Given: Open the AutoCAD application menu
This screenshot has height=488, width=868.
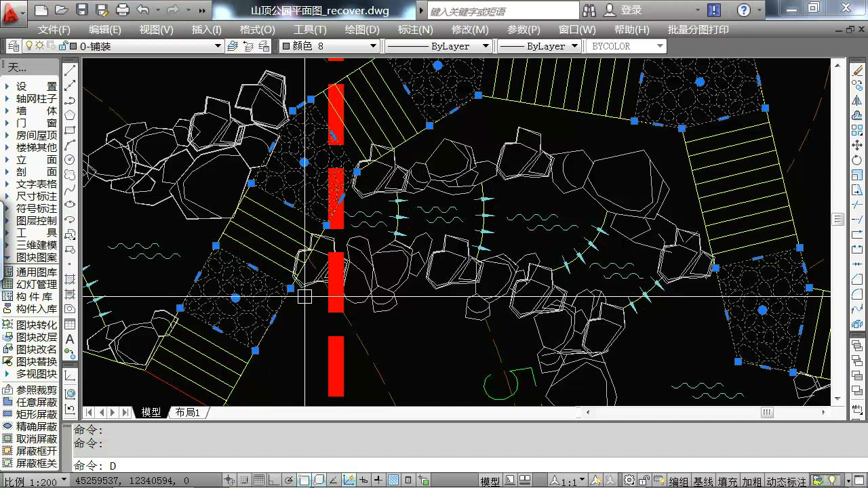Looking at the screenshot, I should pyautogui.click(x=13, y=12).
